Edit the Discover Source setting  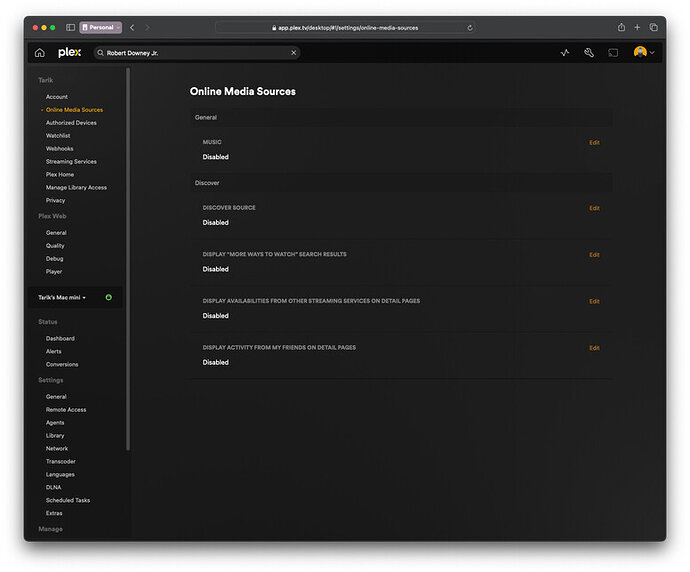(x=594, y=208)
